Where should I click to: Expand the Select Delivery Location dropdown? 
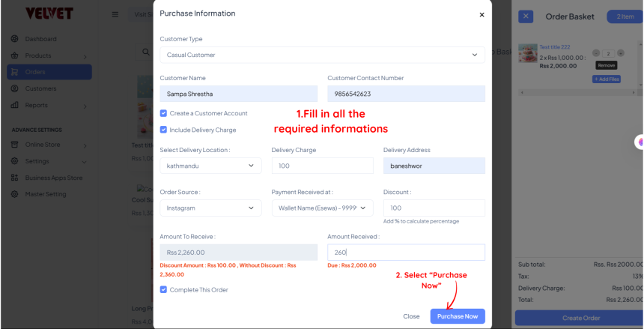[x=210, y=166]
